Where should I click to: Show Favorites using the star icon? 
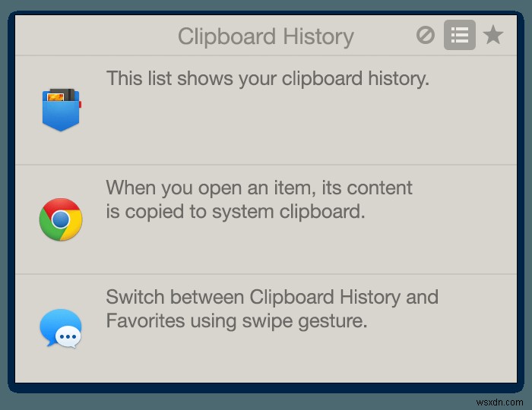point(493,35)
